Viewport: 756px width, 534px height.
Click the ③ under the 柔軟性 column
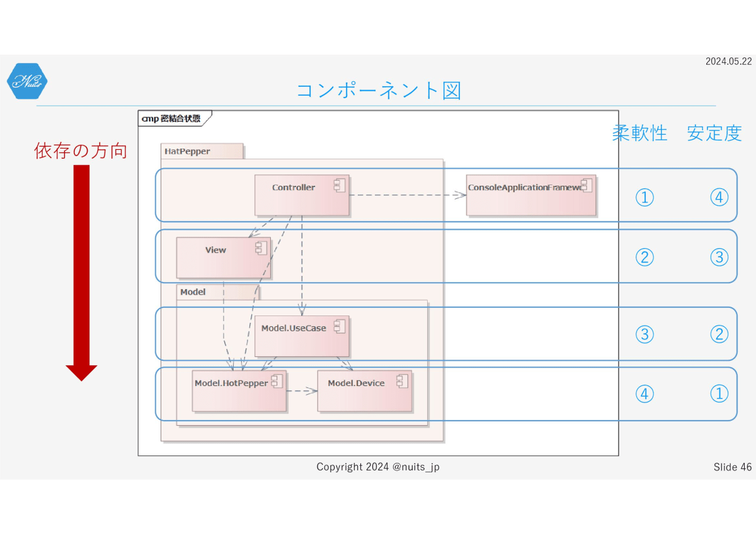pyautogui.click(x=644, y=334)
